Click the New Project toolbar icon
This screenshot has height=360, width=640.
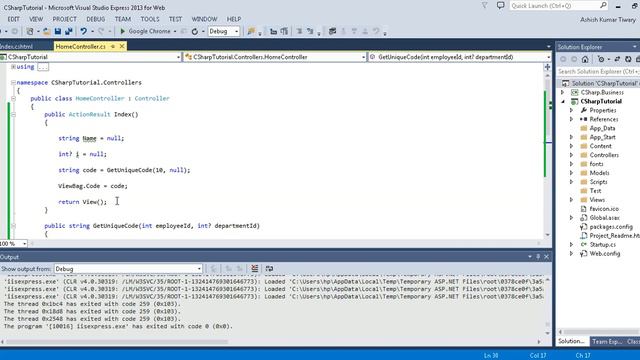(30, 31)
